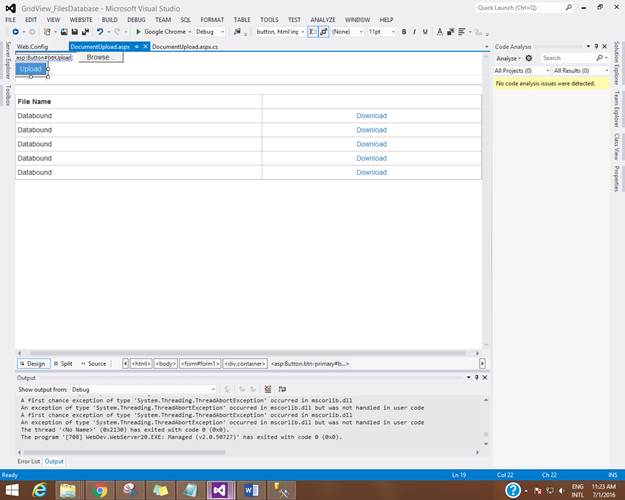Image resolution: width=625 pixels, height=500 pixels.
Task: Open the font size dropdown showing 11pt
Action: tap(381, 31)
